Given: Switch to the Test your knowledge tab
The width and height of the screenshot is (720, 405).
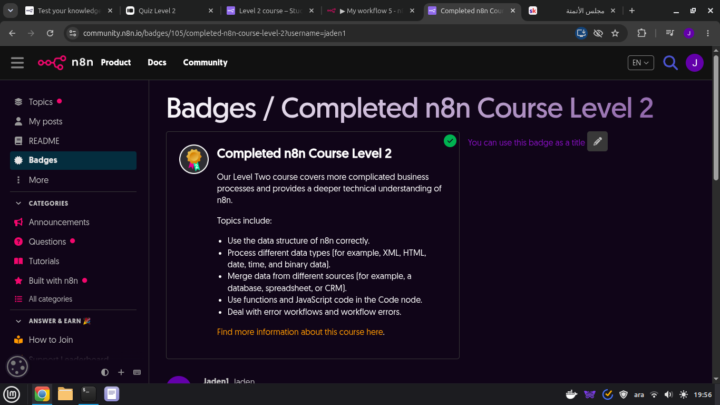Looking at the screenshot, I should click(68, 11).
